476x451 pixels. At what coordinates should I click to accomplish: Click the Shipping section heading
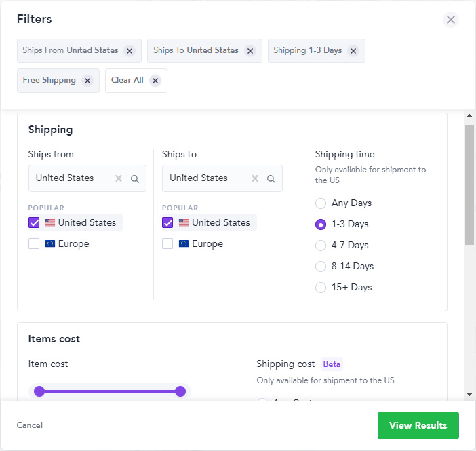pyautogui.click(x=50, y=130)
